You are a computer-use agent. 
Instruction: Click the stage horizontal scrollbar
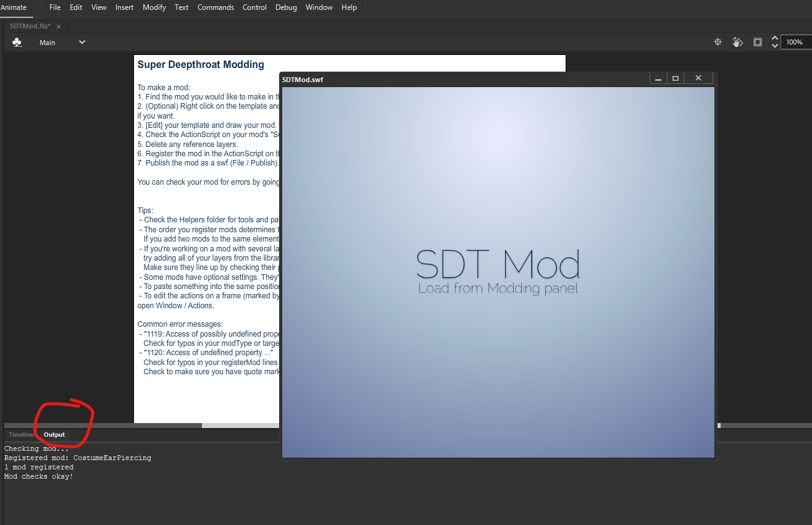tap(241, 426)
